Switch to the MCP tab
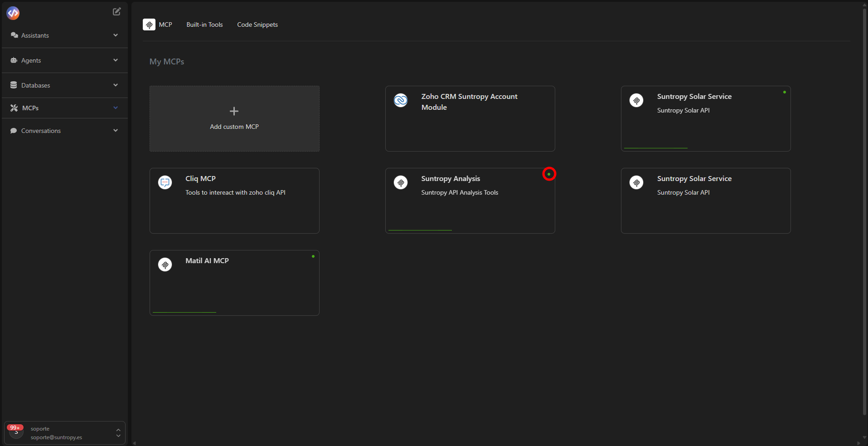Image resolution: width=868 pixels, height=446 pixels. click(x=158, y=25)
